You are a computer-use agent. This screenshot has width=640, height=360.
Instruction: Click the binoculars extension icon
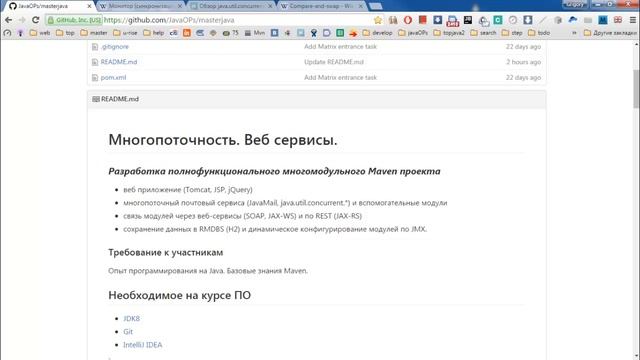click(x=393, y=20)
